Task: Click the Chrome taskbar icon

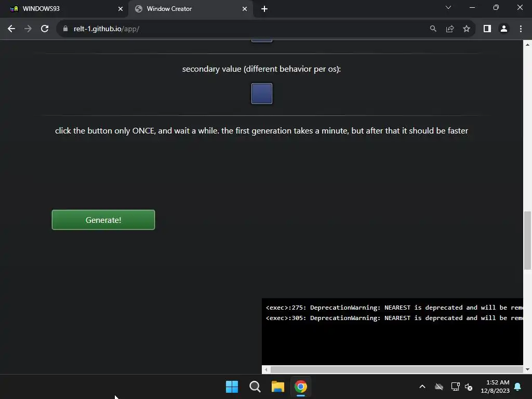Action: tap(301, 387)
